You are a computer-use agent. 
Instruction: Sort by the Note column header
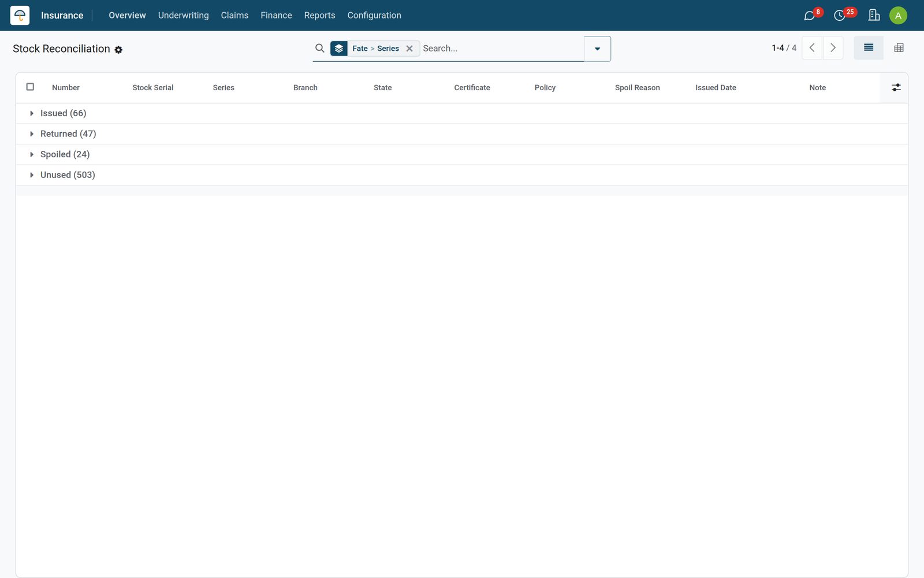click(x=817, y=88)
